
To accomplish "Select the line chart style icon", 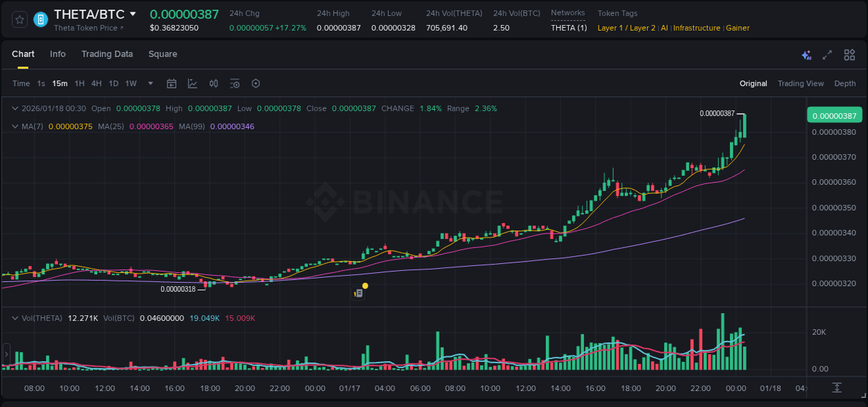I will click(193, 83).
